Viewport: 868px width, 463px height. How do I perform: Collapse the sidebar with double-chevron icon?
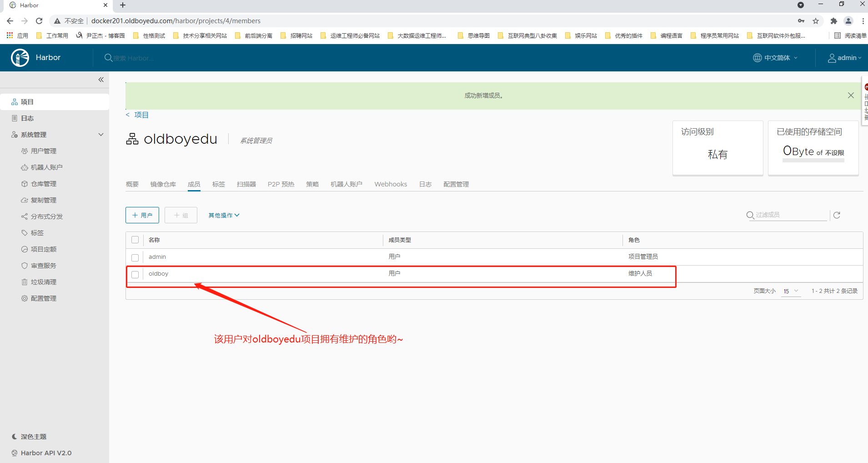(101, 80)
